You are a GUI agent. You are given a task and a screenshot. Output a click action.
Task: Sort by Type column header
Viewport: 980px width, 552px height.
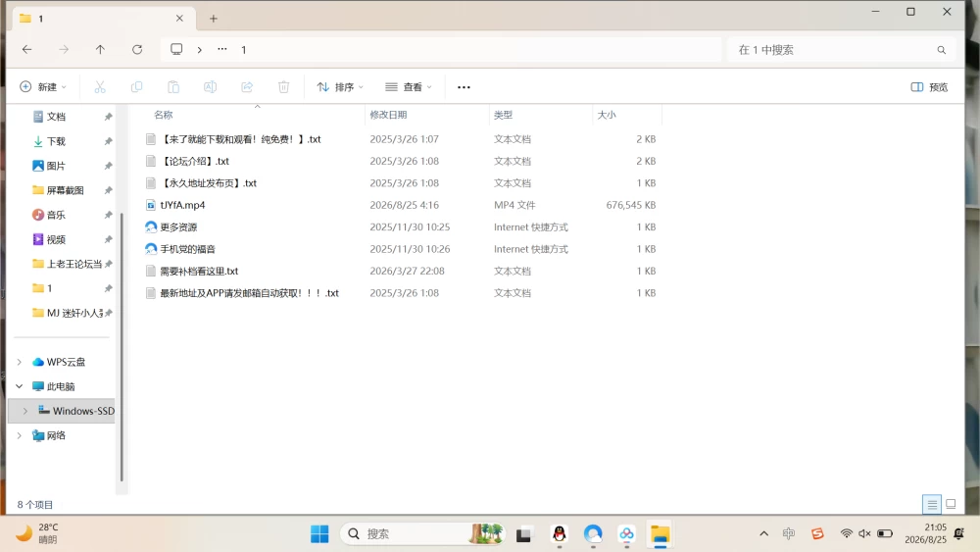coord(503,115)
